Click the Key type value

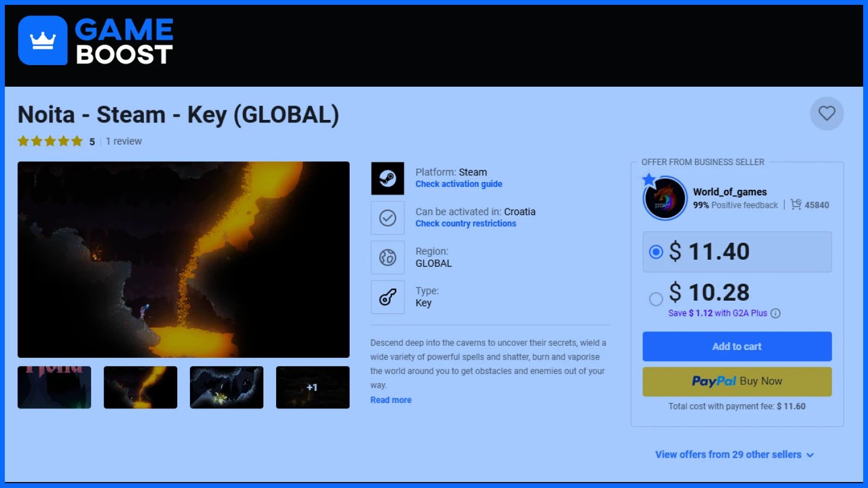[x=424, y=303]
